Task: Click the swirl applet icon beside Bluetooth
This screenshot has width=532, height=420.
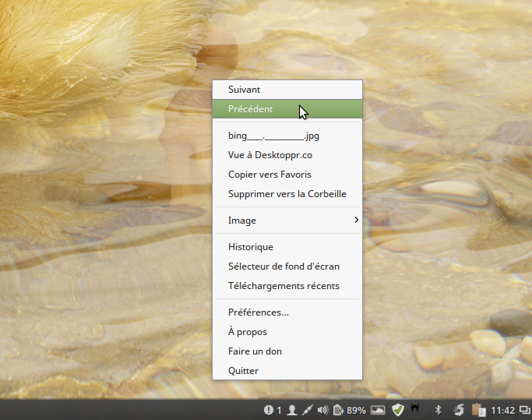Action: click(459, 410)
